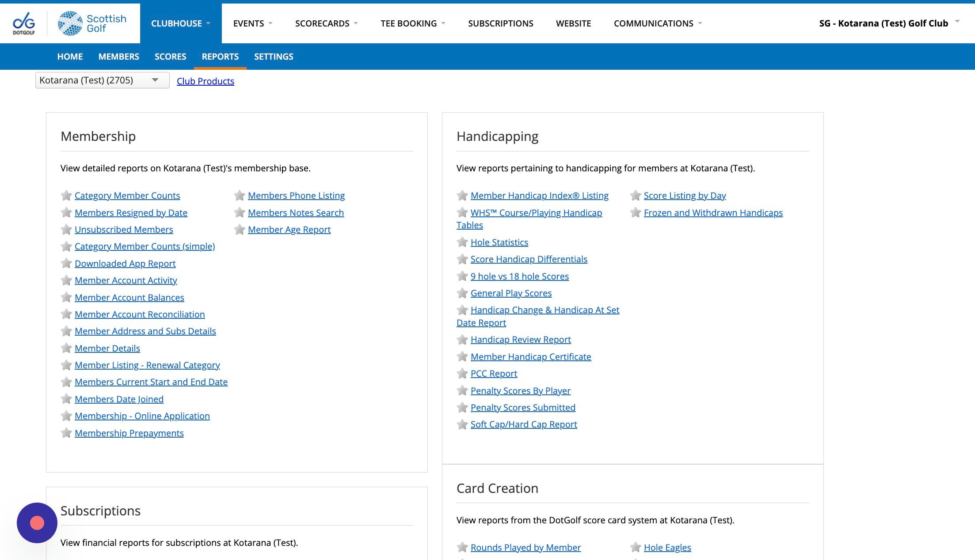The image size is (975, 560).
Task: Click the round purple record button
Action: [37, 522]
